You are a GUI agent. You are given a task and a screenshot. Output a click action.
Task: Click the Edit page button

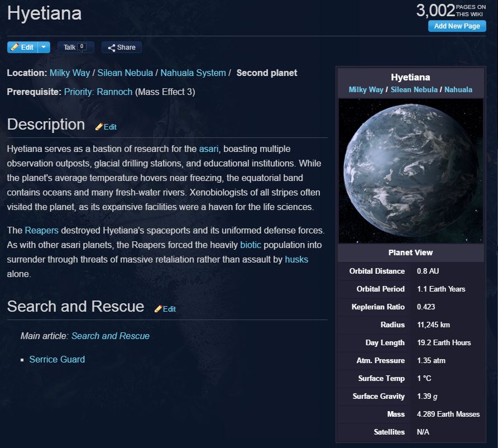(x=22, y=47)
